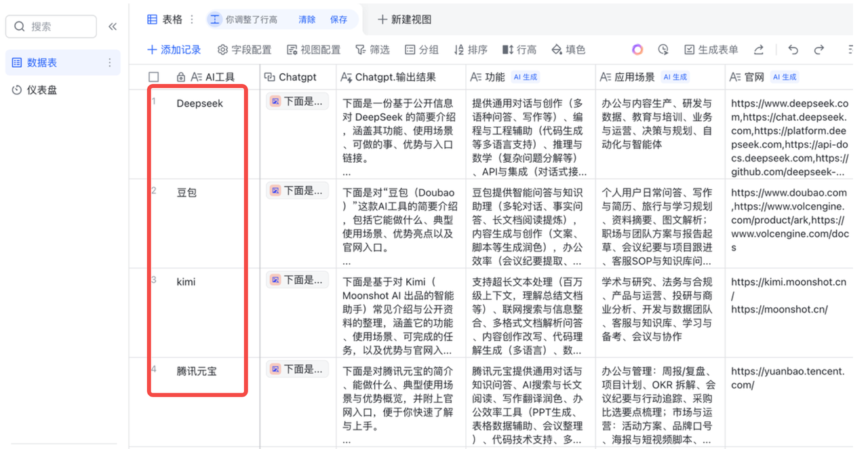Click the purple AI ring icon
This screenshot has width=868, height=449.
[637, 50]
